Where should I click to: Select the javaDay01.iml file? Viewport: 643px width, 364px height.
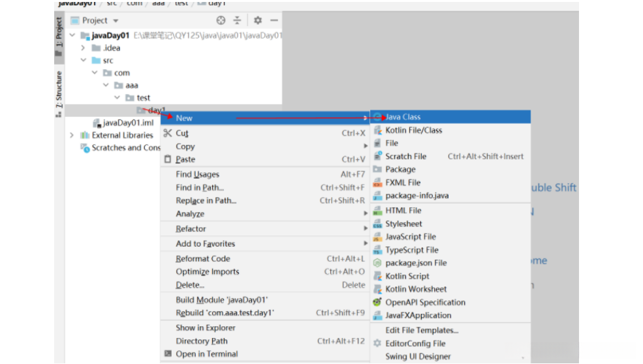point(123,123)
